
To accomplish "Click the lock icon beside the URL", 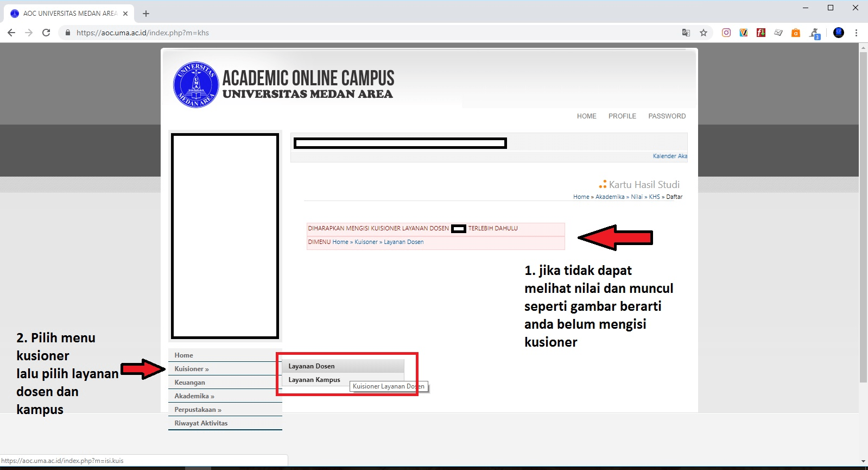I will click(x=68, y=33).
